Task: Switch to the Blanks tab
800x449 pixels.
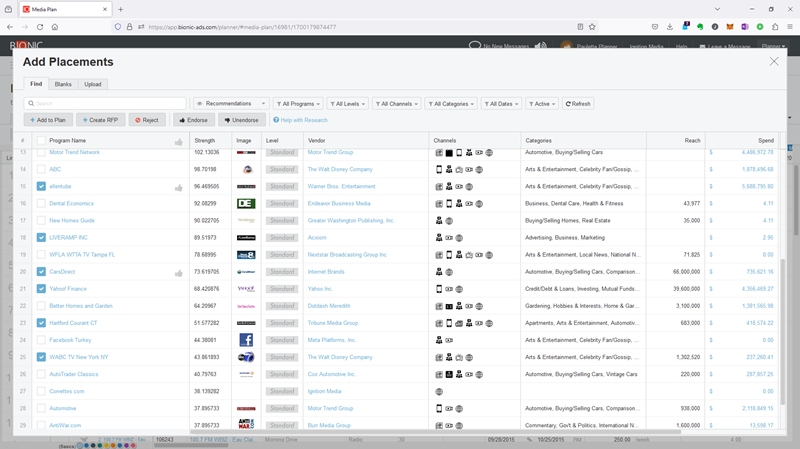Action: click(x=63, y=84)
